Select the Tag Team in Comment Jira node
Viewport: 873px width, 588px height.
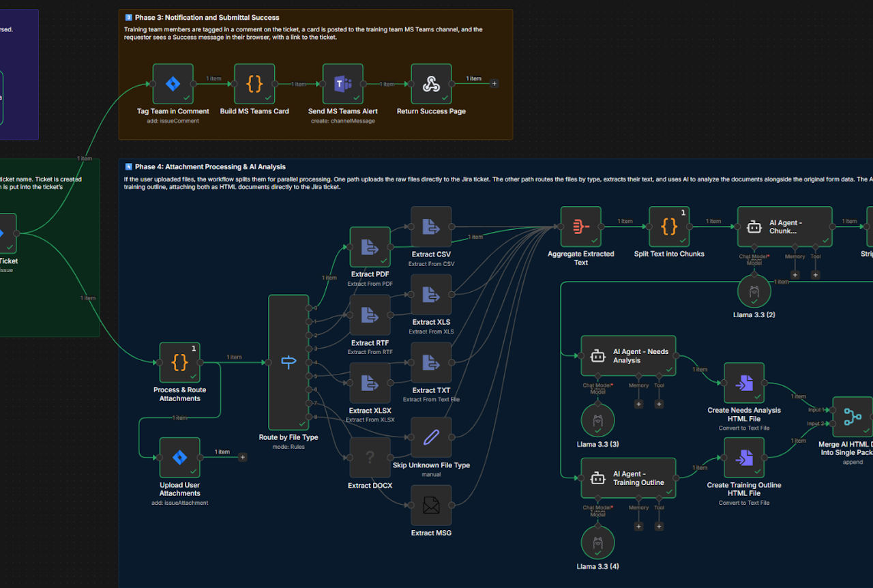[x=173, y=84]
